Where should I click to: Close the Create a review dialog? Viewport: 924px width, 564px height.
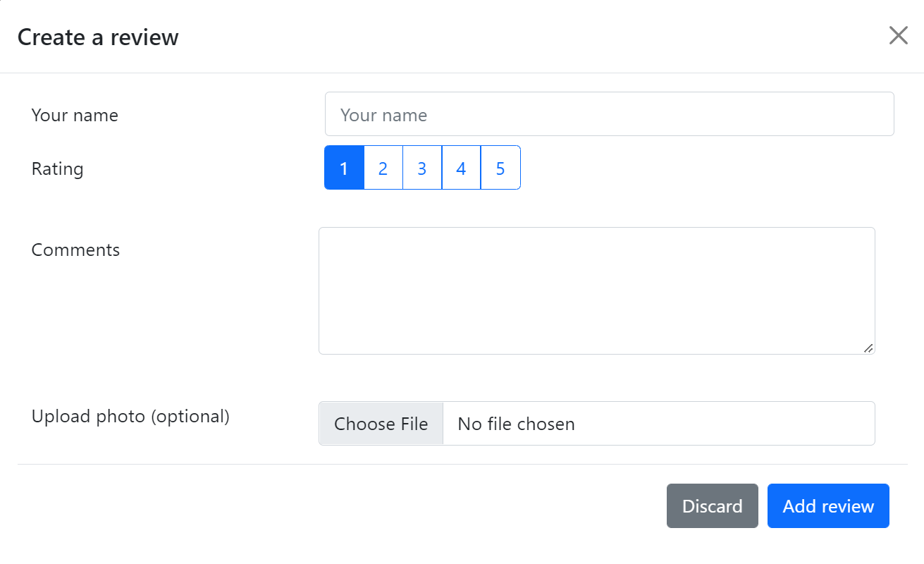pyautogui.click(x=898, y=36)
